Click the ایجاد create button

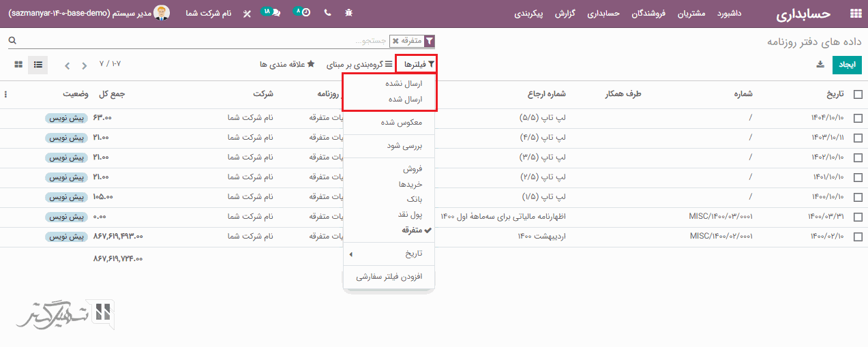[x=847, y=65]
